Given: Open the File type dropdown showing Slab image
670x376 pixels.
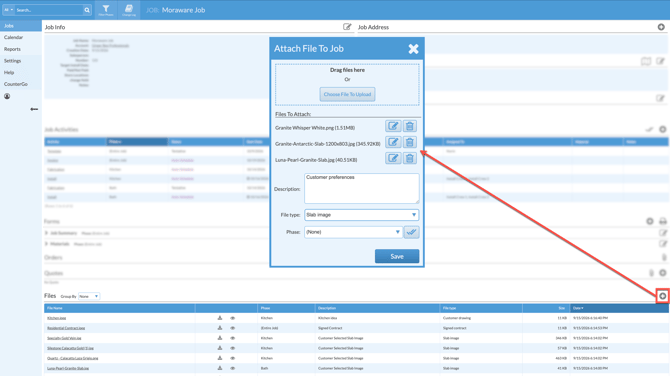Looking at the screenshot, I should pos(361,215).
